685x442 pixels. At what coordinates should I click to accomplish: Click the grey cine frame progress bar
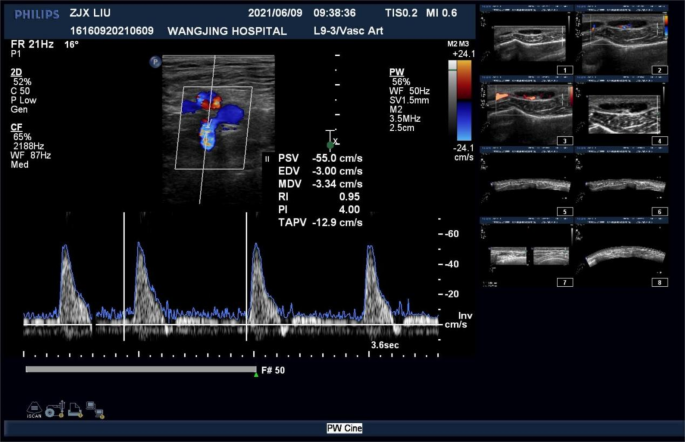(x=140, y=369)
